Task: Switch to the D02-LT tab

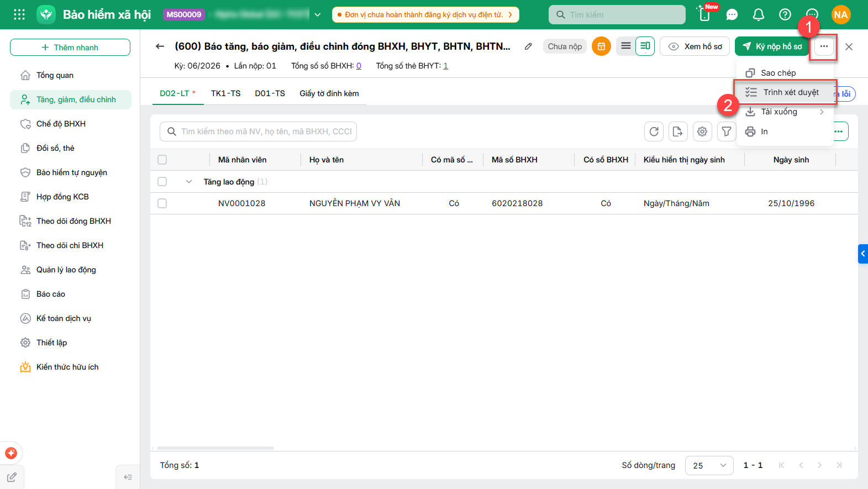Action: [177, 93]
